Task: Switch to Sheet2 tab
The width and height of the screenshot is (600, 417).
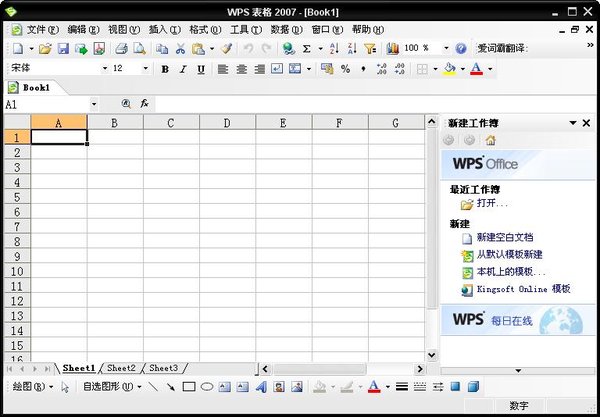Action: [121, 368]
